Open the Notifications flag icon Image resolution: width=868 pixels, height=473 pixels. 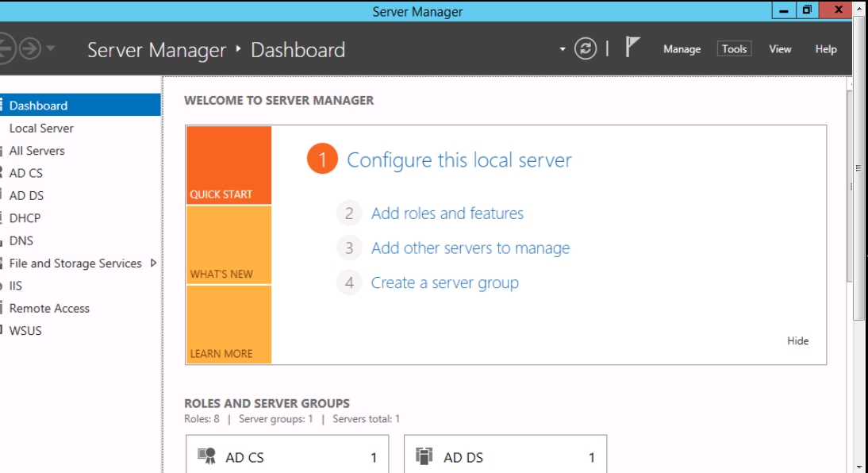coord(632,47)
